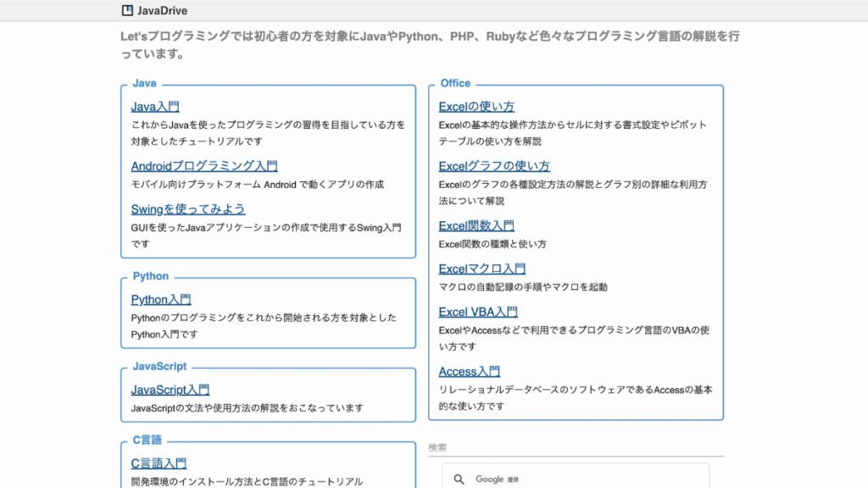Click the Office section heading label
The width and height of the screenshot is (868, 488).
[454, 83]
